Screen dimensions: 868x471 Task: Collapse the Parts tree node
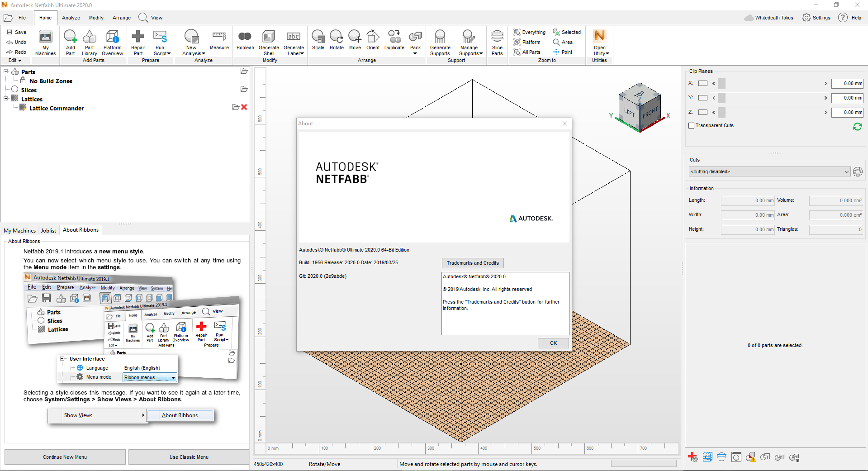point(6,71)
